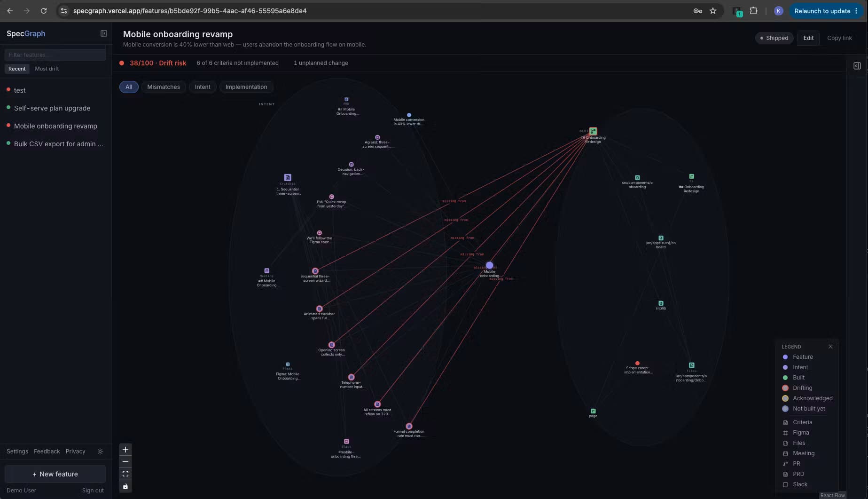Click the Agreed: three-screen sequential node
Image resolution: width=868 pixels, height=499 pixels.
pyautogui.click(x=377, y=137)
